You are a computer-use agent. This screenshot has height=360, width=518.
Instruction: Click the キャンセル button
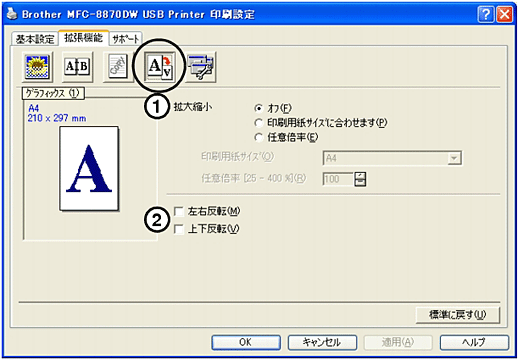322,342
